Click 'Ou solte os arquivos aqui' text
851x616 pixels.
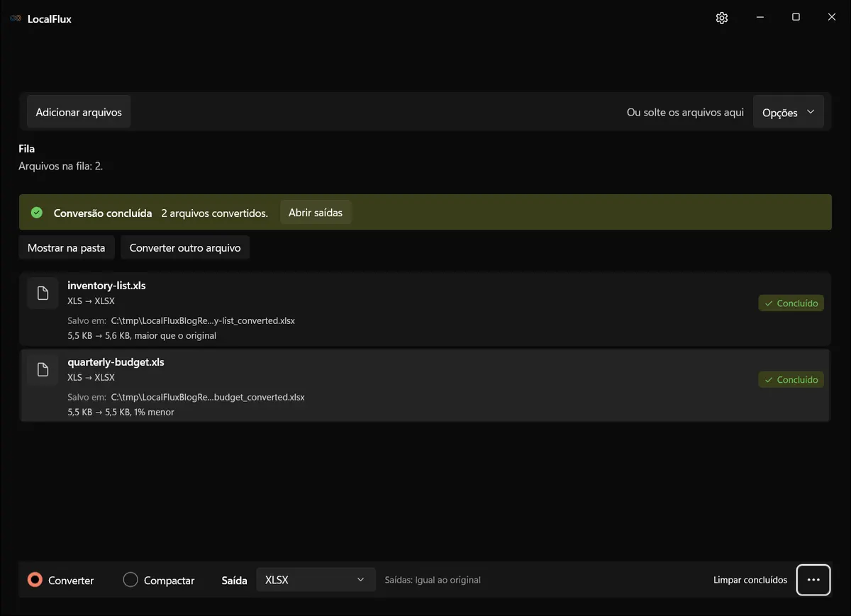685,112
